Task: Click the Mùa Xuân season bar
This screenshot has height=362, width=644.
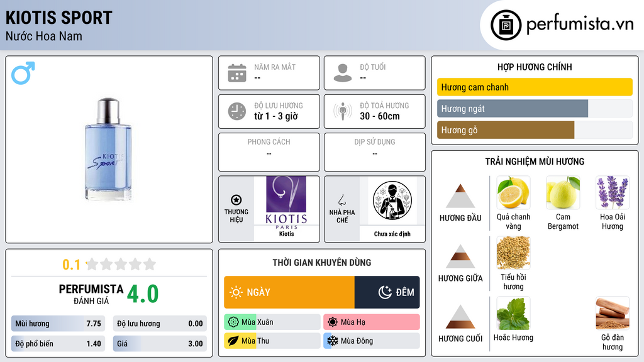Action: pos(272,322)
